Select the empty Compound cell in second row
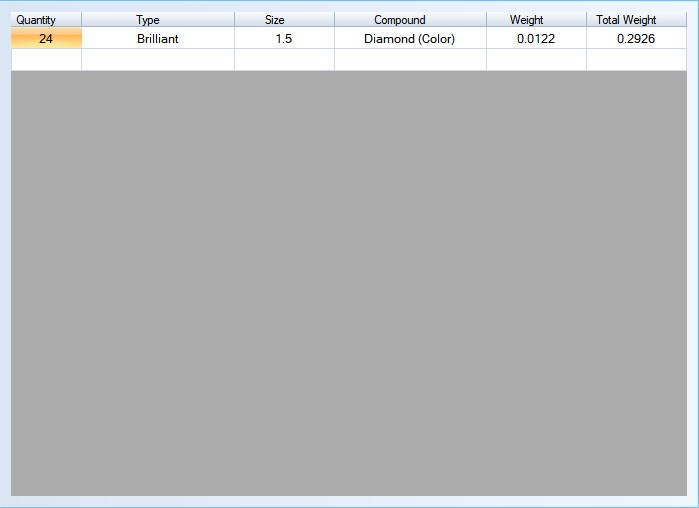The height and width of the screenshot is (508, 699). coord(410,60)
